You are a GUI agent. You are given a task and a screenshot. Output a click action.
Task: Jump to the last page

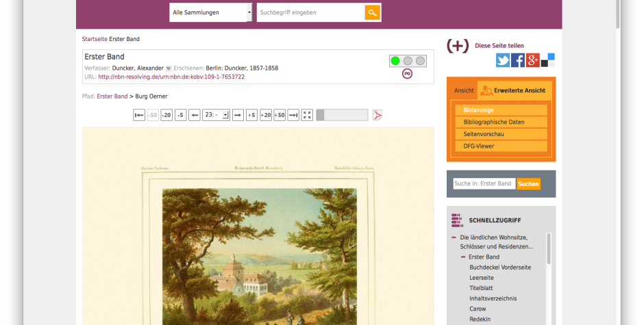pyautogui.click(x=293, y=116)
